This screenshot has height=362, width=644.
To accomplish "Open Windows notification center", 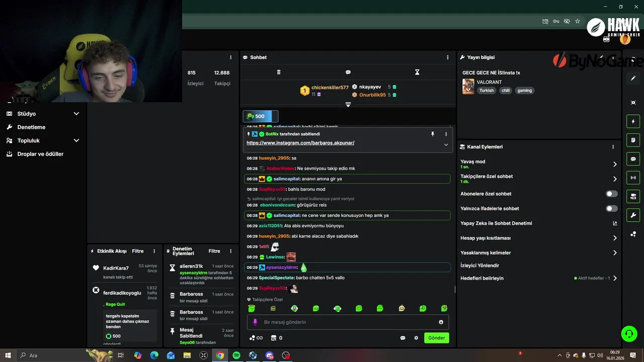I will [633, 355].
